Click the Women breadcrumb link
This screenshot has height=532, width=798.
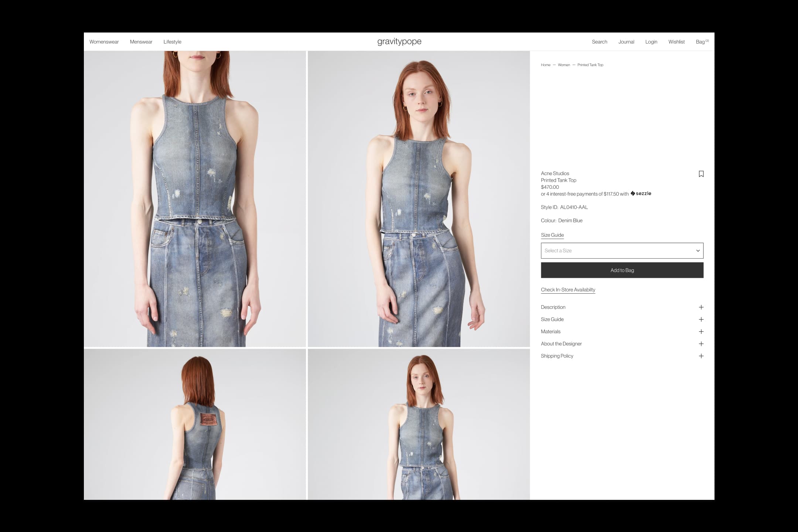pos(563,65)
